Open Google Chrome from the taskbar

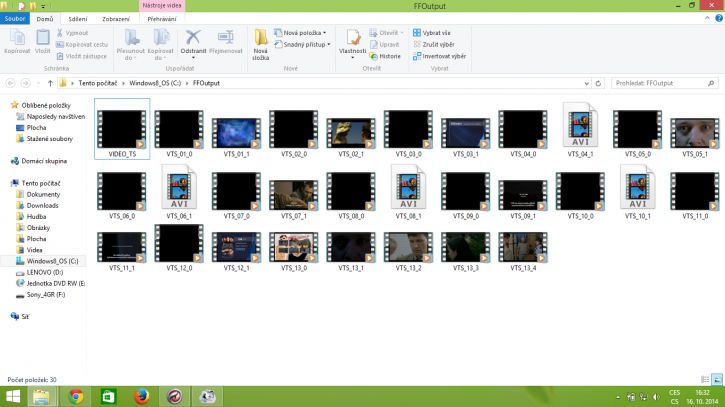(x=76, y=396)
